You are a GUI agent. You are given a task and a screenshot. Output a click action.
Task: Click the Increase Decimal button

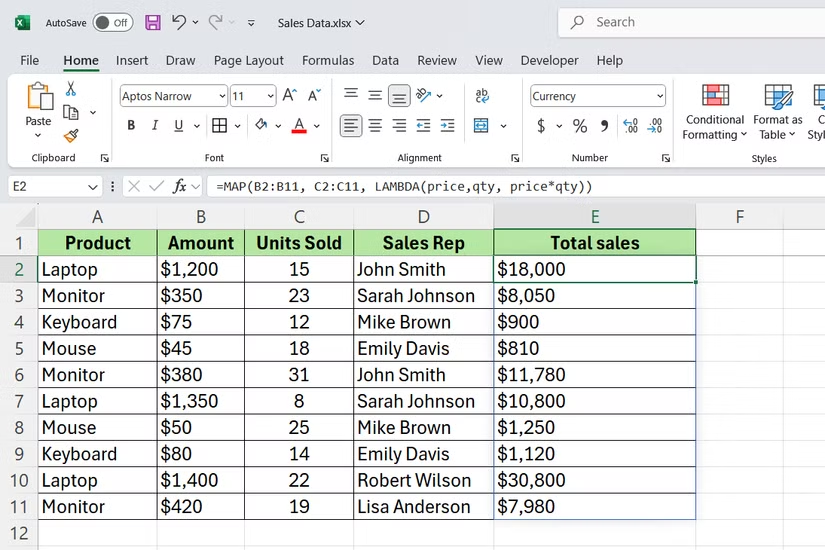[x=630, y=126]
